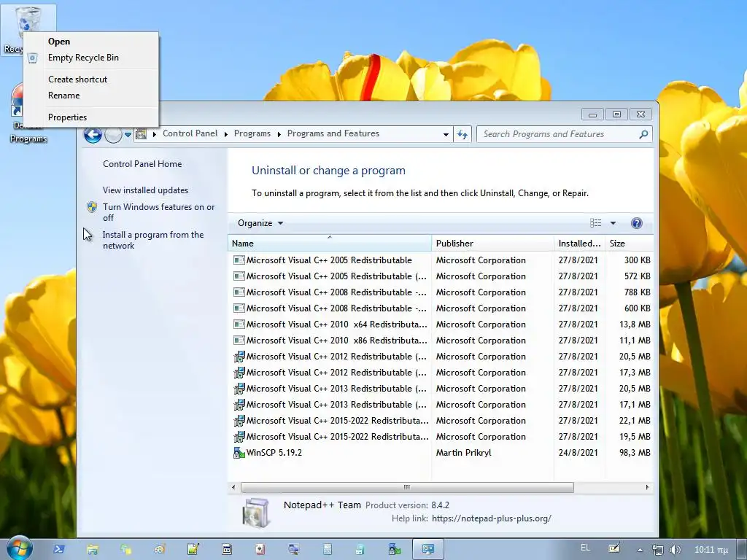This screenshot has height=560, width=747.
Task: Open Paint from the taskbar
Action: pyautogui.click(x=159, y=550)
